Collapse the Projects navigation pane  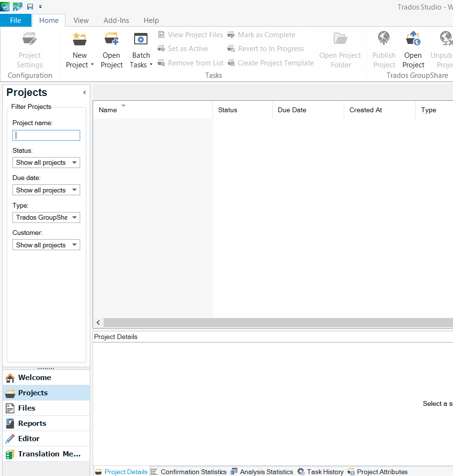tap(84, 92)
